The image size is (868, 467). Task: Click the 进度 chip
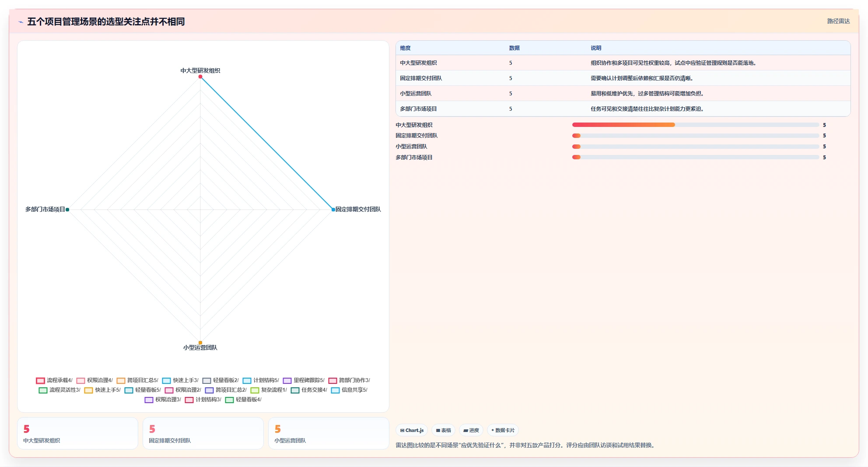(471, 430)
